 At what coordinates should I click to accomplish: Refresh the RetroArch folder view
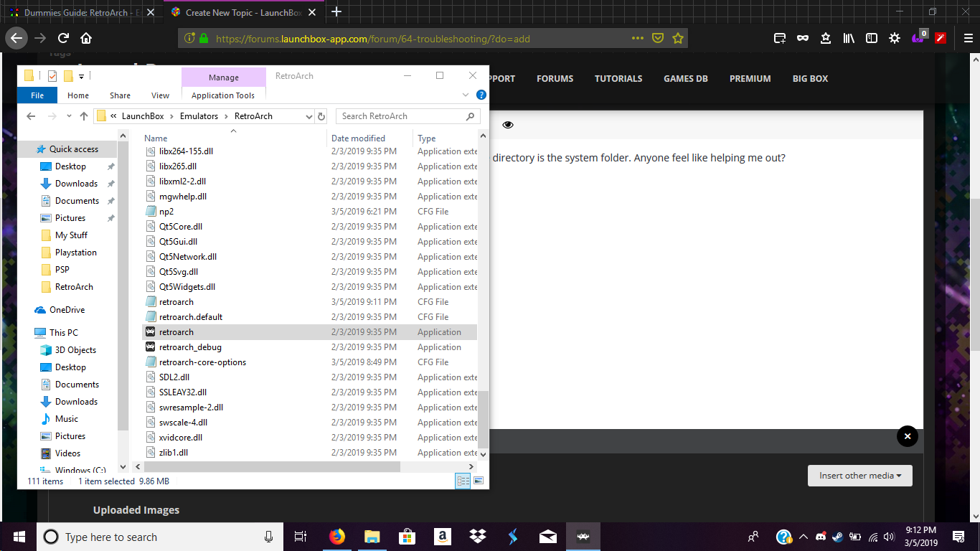click(x=321, y=116)
